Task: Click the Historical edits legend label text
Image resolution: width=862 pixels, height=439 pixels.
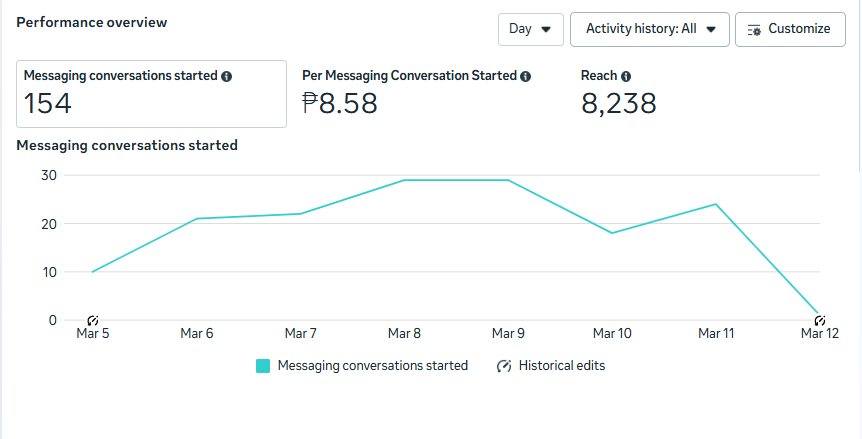Action: click(x=561, y=366)
